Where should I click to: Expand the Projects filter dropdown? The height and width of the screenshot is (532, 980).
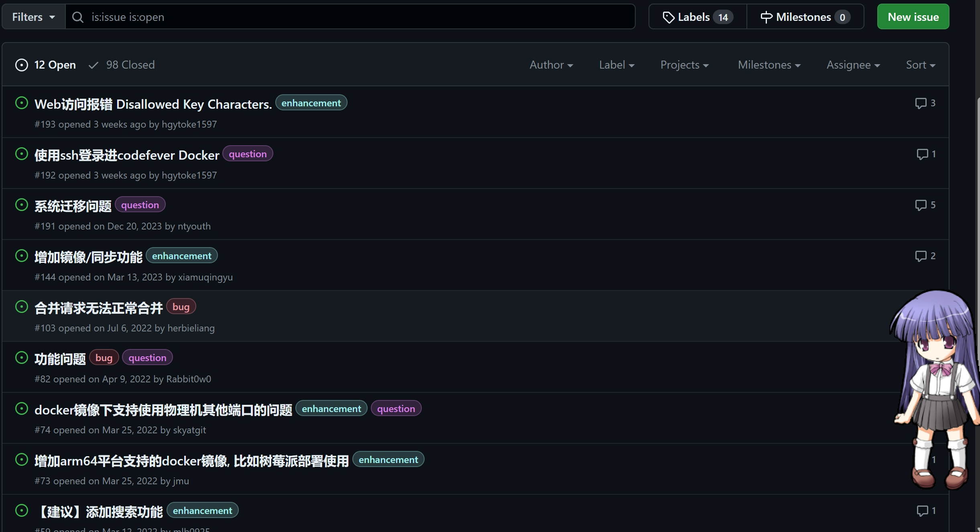(x=685, y=65)
